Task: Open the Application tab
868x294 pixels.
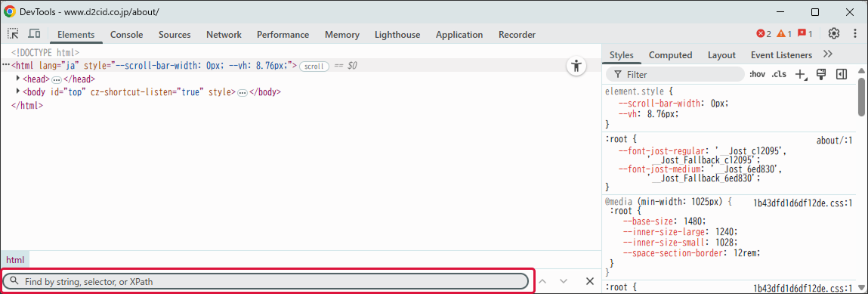Action: [459, 34]
